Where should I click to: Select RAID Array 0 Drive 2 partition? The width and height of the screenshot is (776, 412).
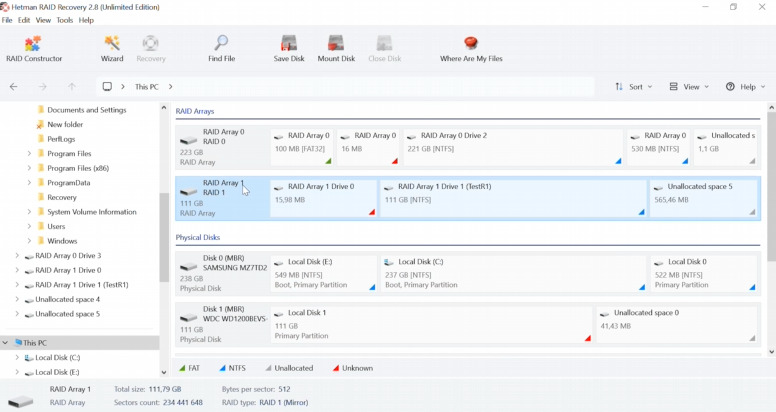tap(513, 147)
